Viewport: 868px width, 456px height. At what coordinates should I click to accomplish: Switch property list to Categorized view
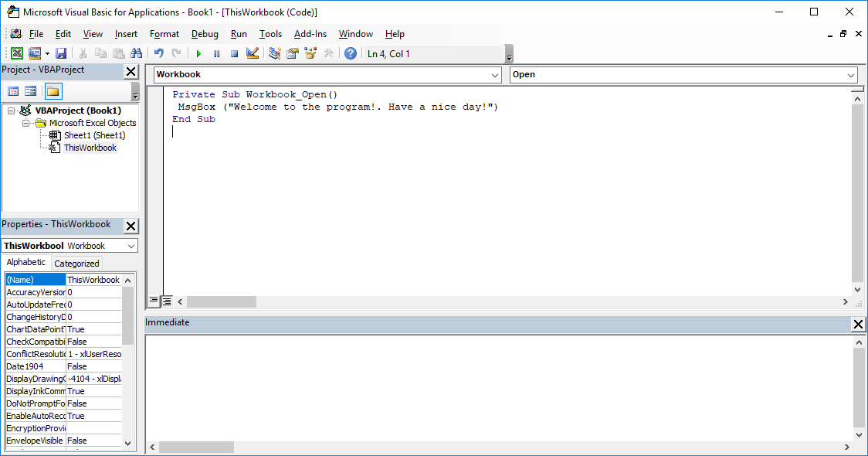(76, 263)
